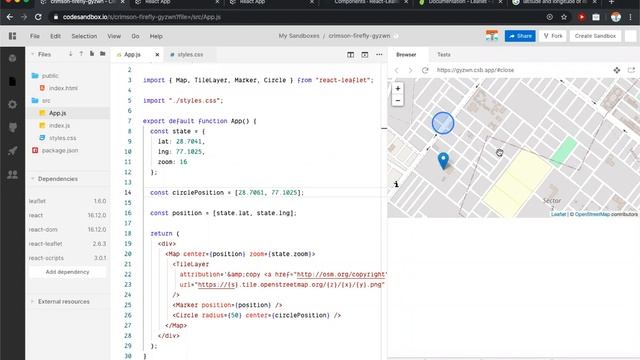Open the Chrome three-dot menu
Image resolution: width=640 pixels, height=360 pixels.
tap(631, 17)
